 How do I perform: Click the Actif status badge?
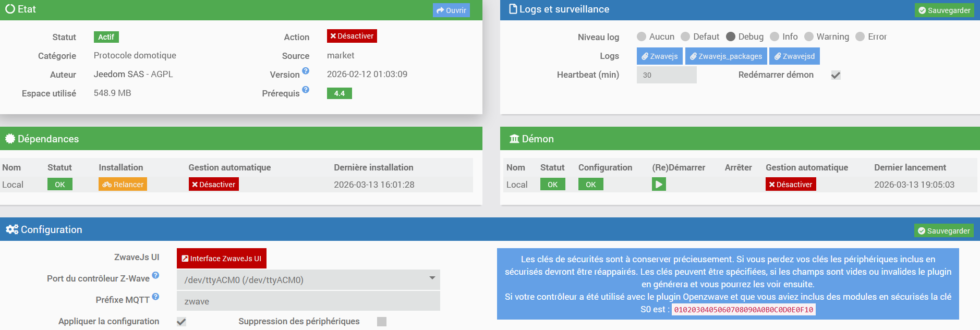point(106,37)
